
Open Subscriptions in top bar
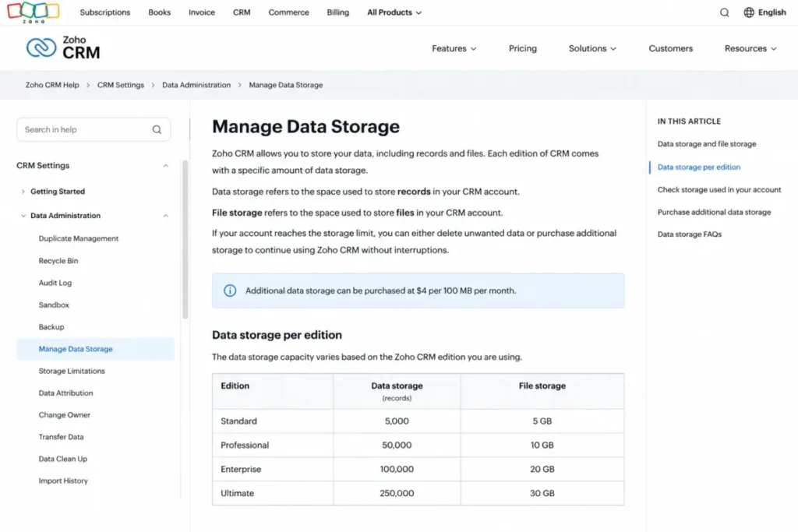105,12
